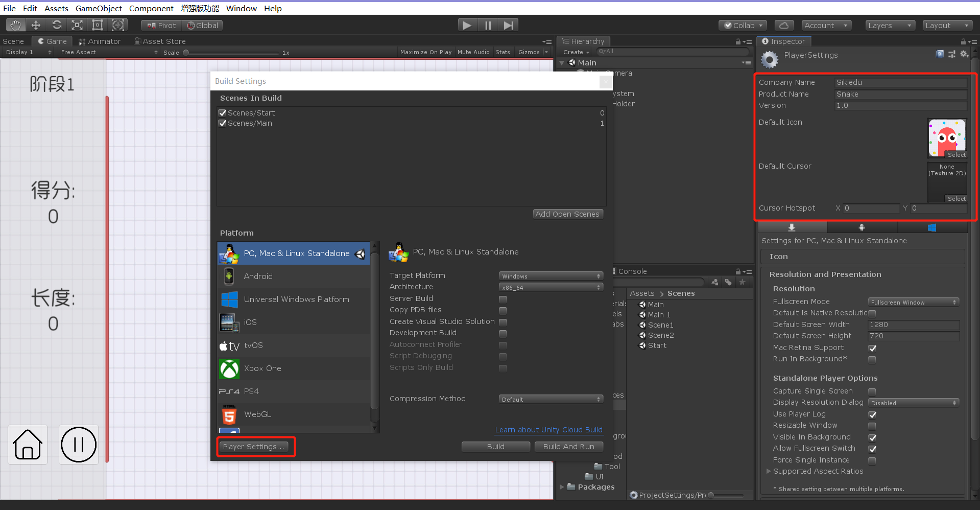This screenshot has width=980, height=510.
Task: Open the File menu
Action: pyautogui.click(x=10, y=8)
